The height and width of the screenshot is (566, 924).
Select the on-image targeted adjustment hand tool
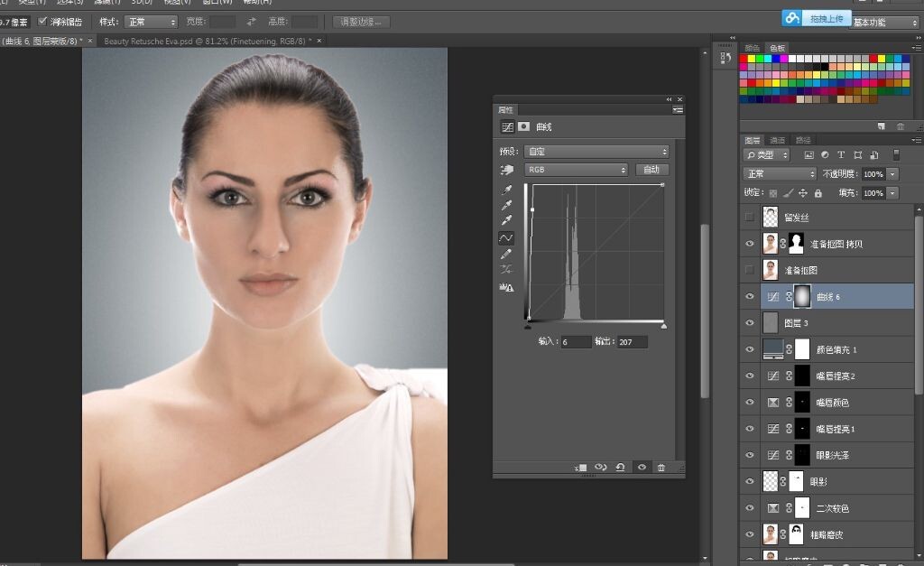[506, 170]
